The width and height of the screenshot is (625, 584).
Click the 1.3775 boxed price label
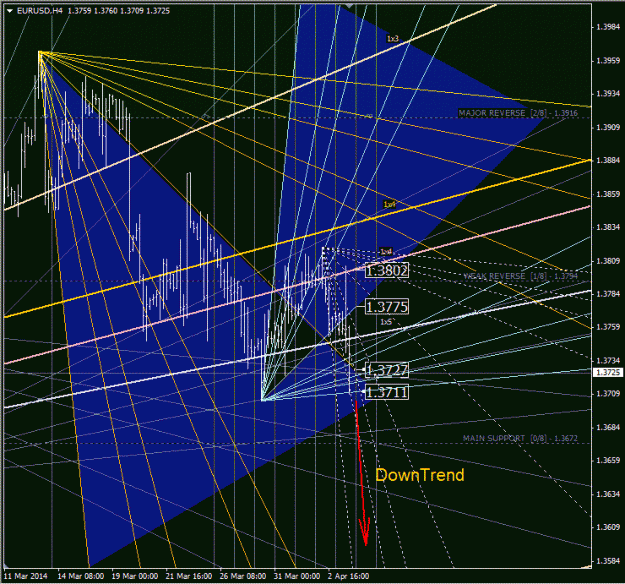[387, 307]
